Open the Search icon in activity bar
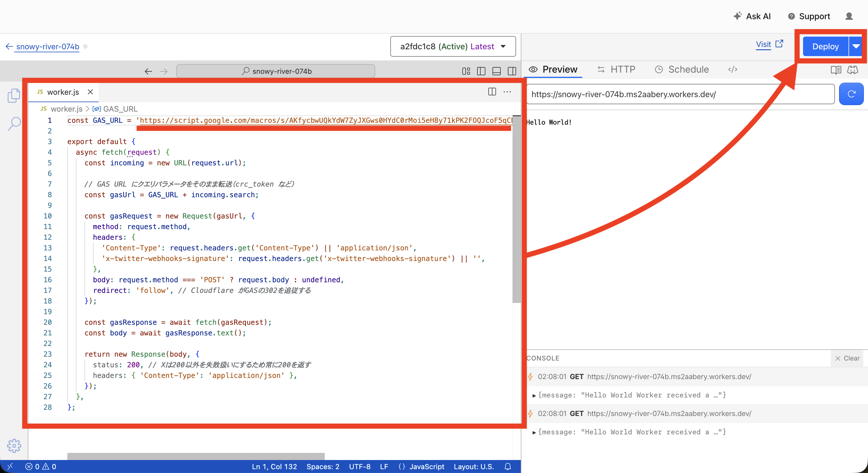The height and width of the screenshot is (473, 868). click(x=14, y=124)
